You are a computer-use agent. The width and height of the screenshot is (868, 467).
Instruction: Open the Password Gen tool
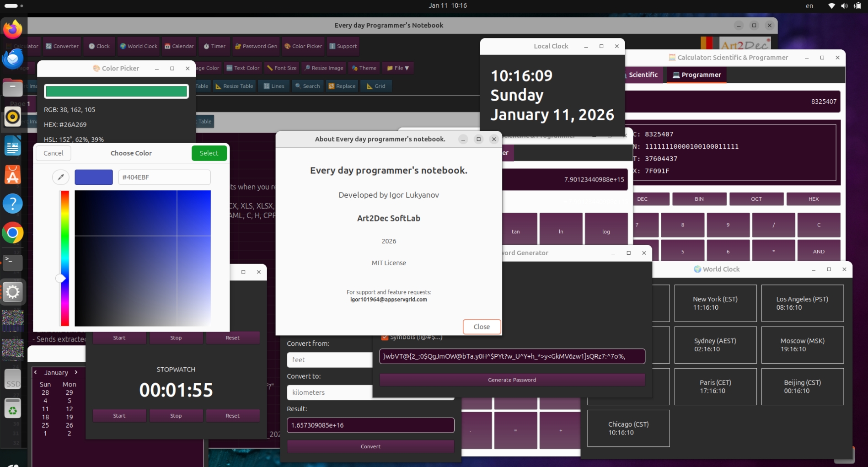click(256, 46)
